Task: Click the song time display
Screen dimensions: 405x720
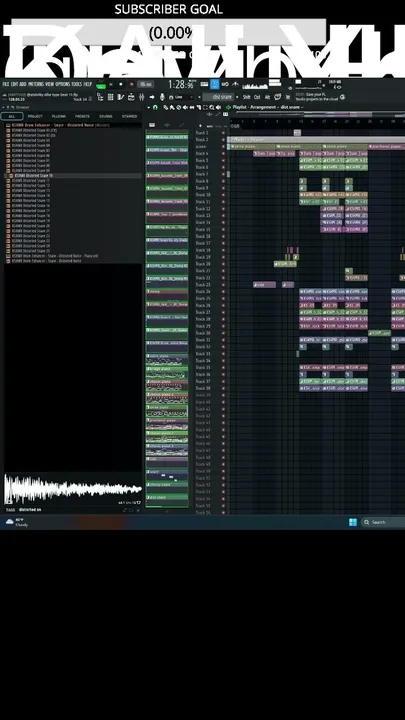Action: tap(181, 84)
